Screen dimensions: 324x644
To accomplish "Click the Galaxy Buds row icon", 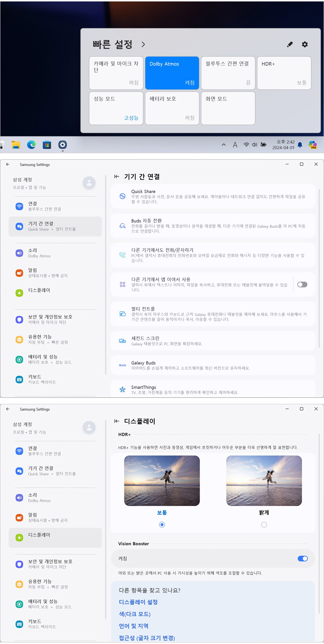I will point(122,365).
